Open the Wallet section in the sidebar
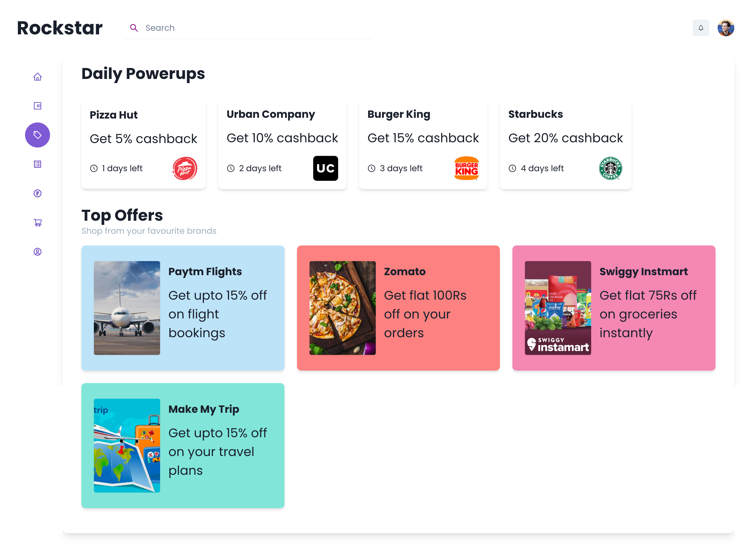This screenshot has height=560, width=751. (x=37, y=106)
